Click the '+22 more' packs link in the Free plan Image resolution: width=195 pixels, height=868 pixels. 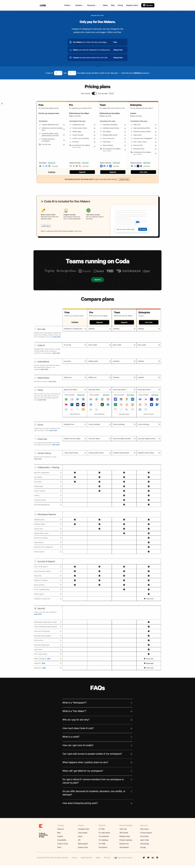55,166
